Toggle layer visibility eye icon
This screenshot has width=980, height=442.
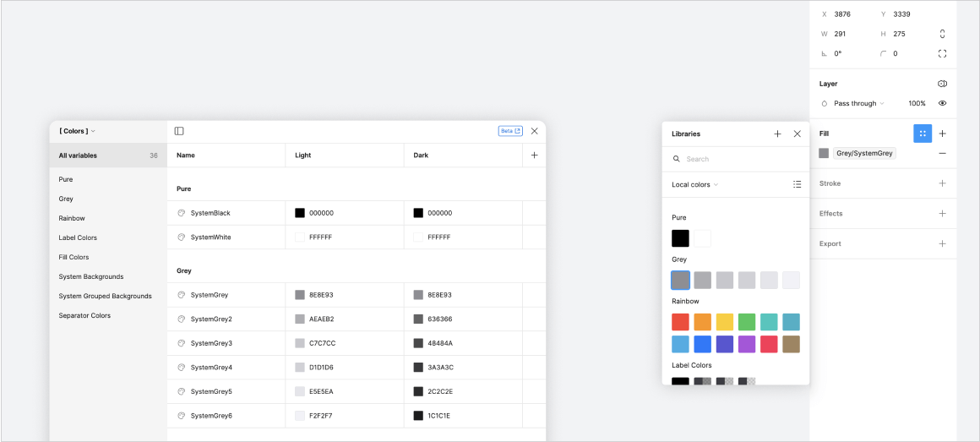pos(942,103)
